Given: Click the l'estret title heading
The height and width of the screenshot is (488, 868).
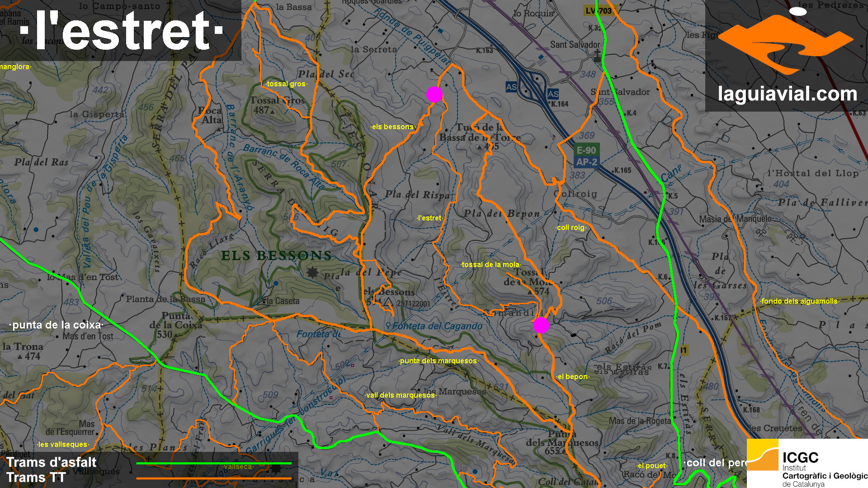Looking at the screenshot, I should [x=122, y=31].
